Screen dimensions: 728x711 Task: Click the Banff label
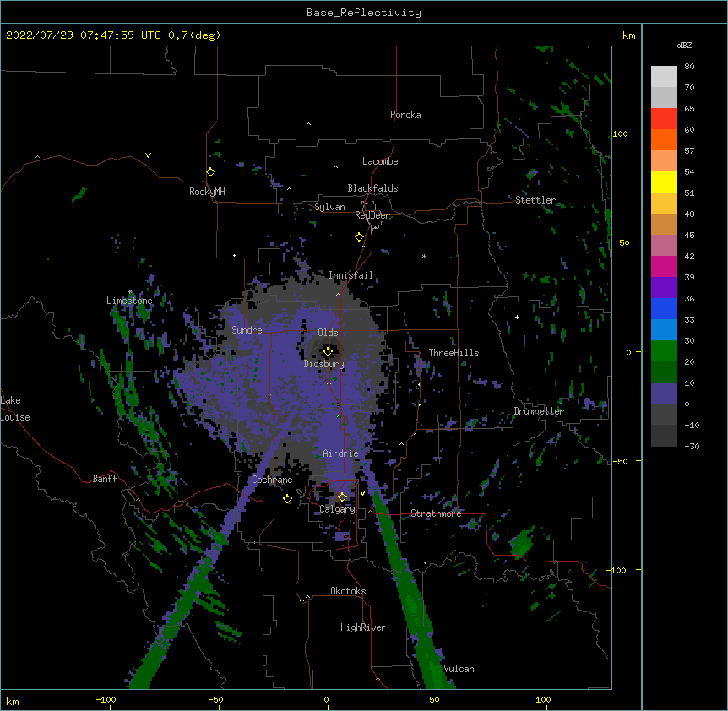(x=105, y=479)
